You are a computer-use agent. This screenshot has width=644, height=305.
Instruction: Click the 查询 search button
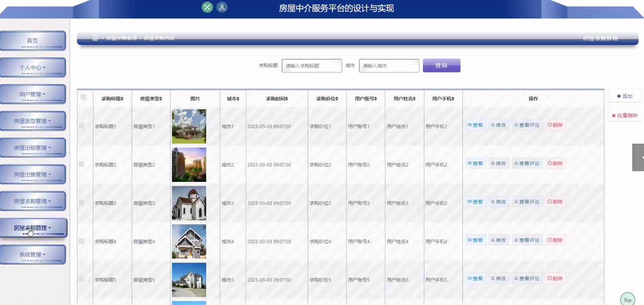(441, 65)
